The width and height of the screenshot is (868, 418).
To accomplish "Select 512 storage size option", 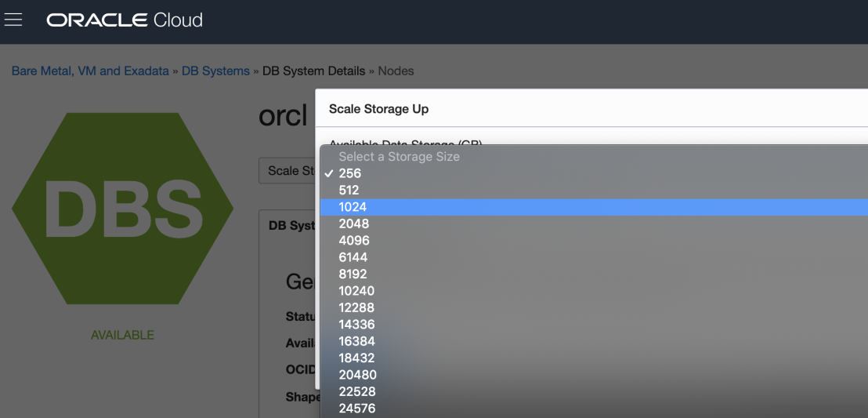I will point(349,190).
